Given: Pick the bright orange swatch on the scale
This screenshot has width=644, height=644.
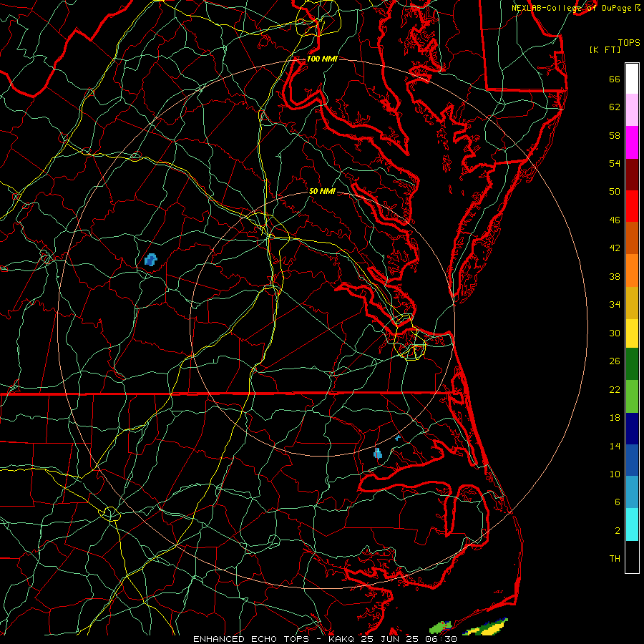Looking at the screenshot, I should pos(632,270).
